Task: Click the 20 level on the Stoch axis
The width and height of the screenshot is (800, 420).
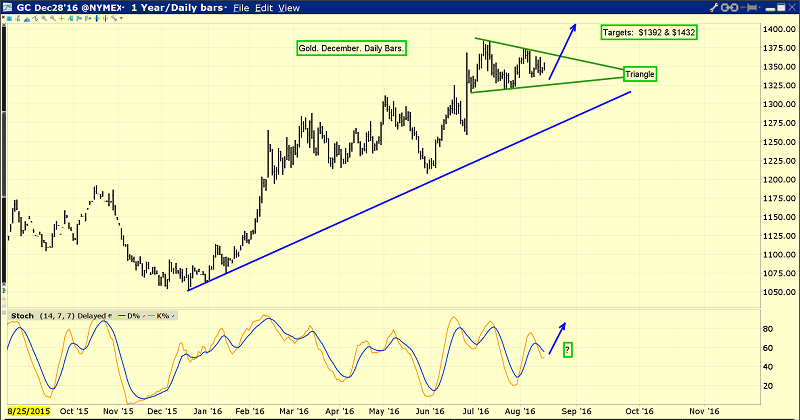Action: 767,386
